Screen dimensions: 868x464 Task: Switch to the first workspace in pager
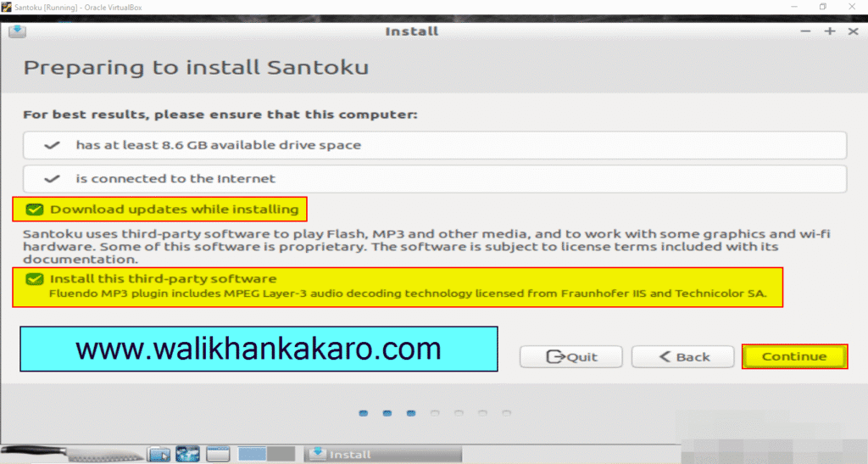click(x=252, y=454)
